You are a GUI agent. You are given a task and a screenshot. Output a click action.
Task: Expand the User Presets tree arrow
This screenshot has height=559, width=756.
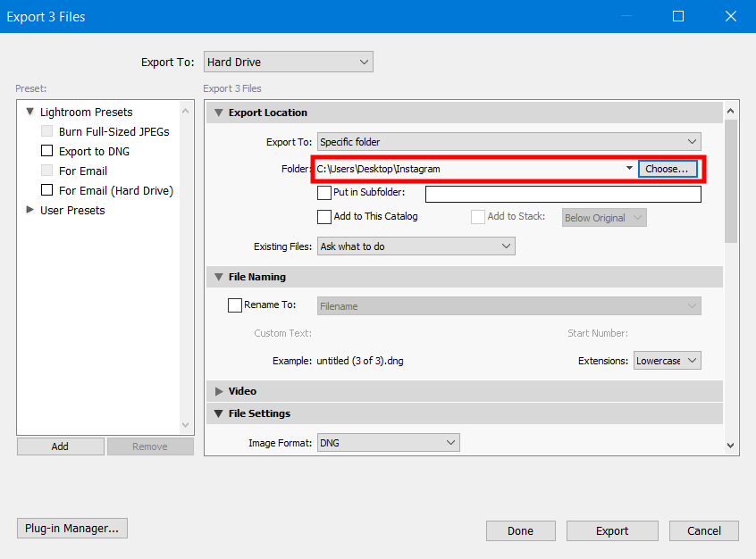pyautogui.click(x=29, y=210)
